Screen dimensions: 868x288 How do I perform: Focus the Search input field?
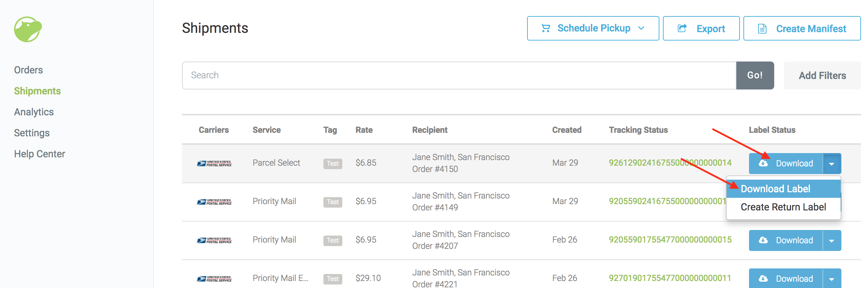(459, 75)
